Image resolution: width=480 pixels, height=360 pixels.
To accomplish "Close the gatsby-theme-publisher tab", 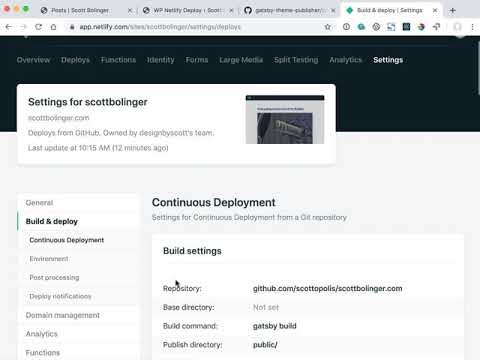I will pyautogui.click(x=333, y=11).
